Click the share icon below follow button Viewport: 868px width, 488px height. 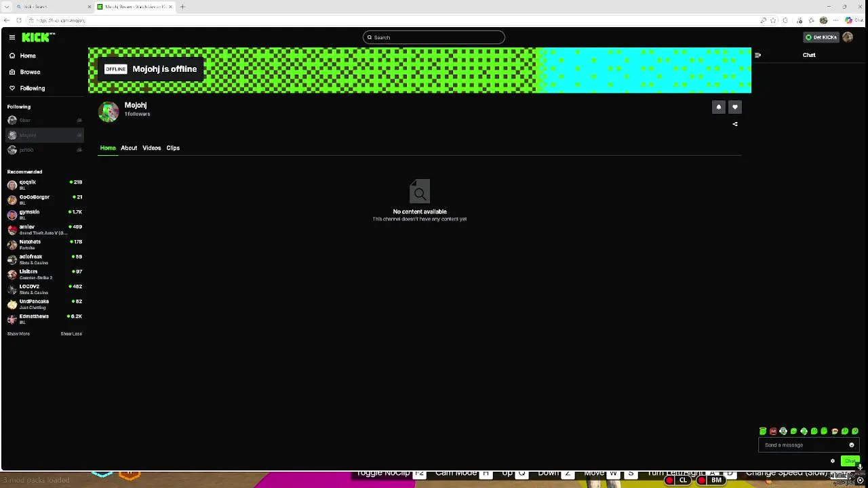735,124
